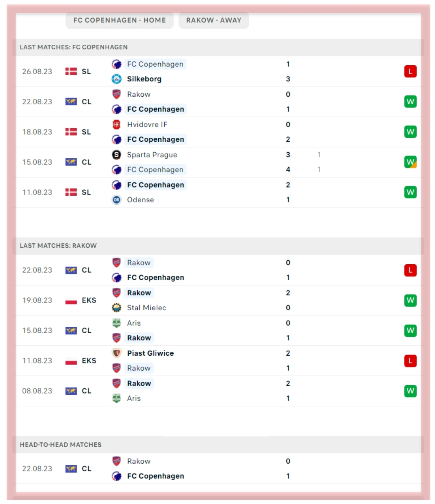Click the Hvidovre IF club crest
435x504 pixels.
[x=116, y=124]
